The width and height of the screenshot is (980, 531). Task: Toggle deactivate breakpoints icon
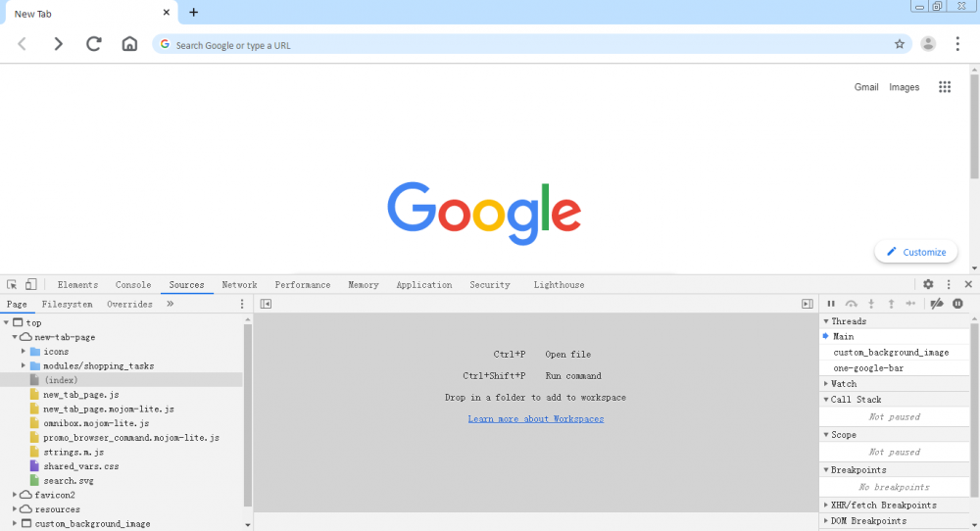pyautogui.click(x=937, y=304)
